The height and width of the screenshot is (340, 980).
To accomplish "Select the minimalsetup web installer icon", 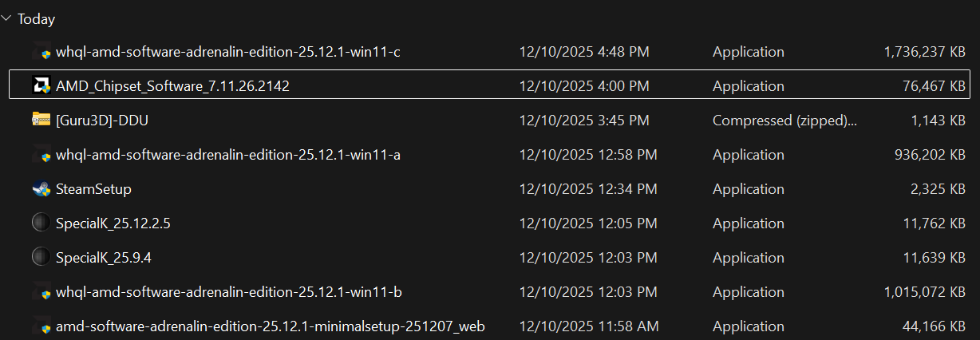I will [41, 326].
